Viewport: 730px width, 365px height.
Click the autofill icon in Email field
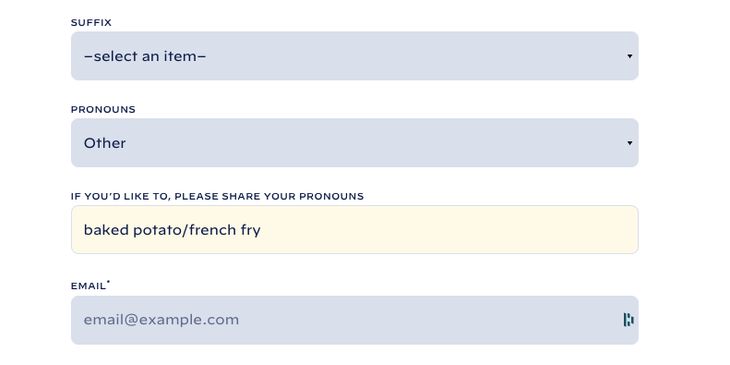click(629, 320)
